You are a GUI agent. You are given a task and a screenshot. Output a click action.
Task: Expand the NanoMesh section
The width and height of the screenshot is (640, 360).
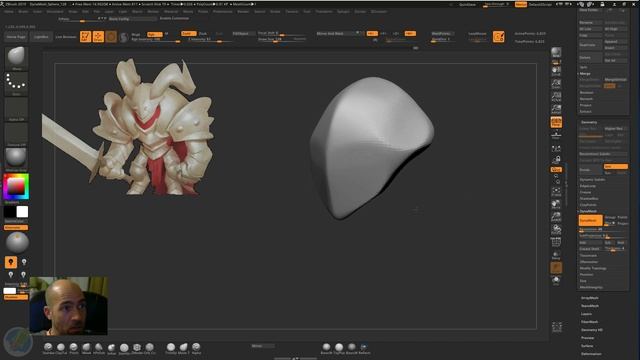(590, 306)
